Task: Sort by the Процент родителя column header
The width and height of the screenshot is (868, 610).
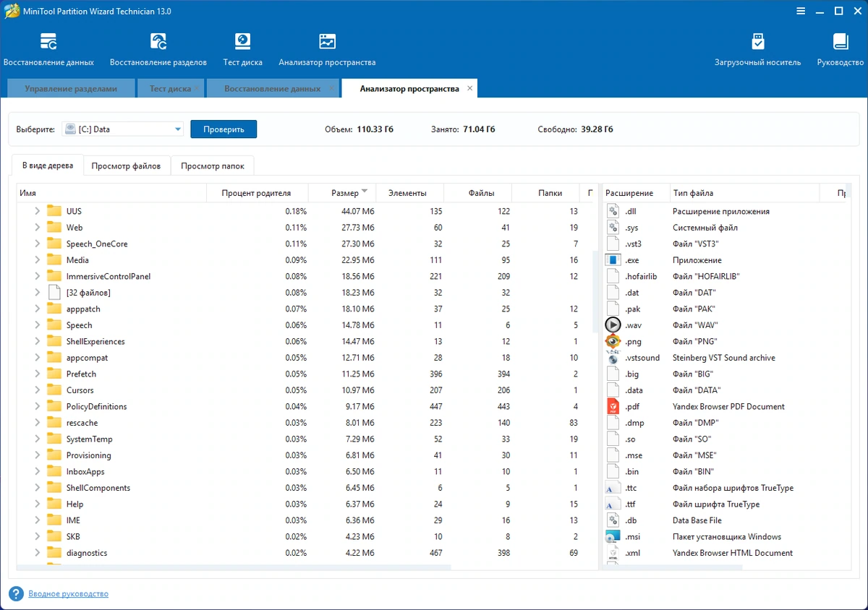Action: pos(258,193)
